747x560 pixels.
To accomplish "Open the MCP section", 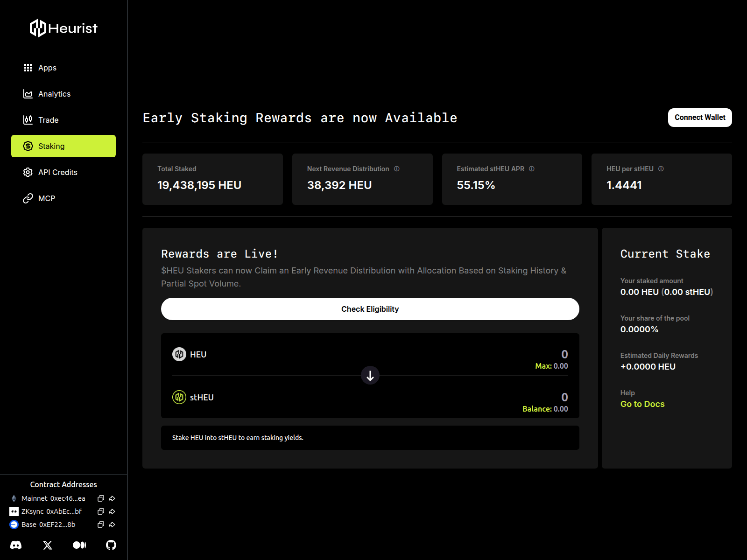I will click(63, 198).
